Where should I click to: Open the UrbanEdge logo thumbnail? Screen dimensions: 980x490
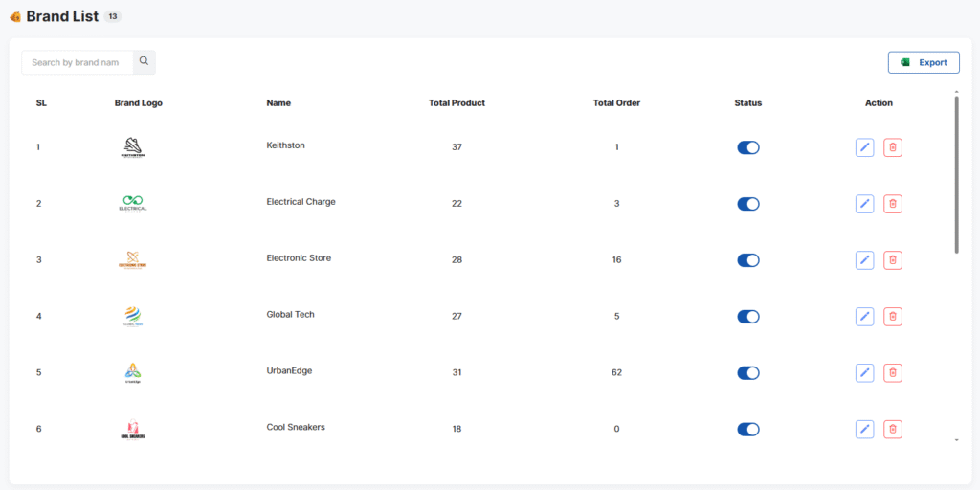(132, 373)
